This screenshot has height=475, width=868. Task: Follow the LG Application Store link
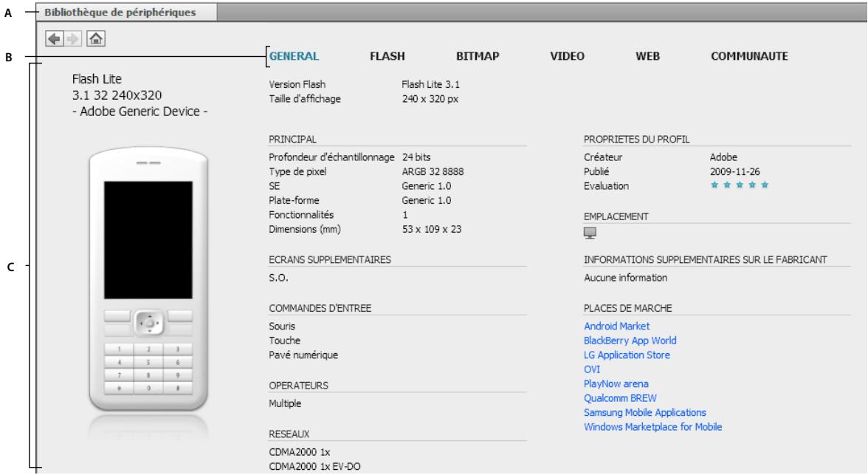627,355
